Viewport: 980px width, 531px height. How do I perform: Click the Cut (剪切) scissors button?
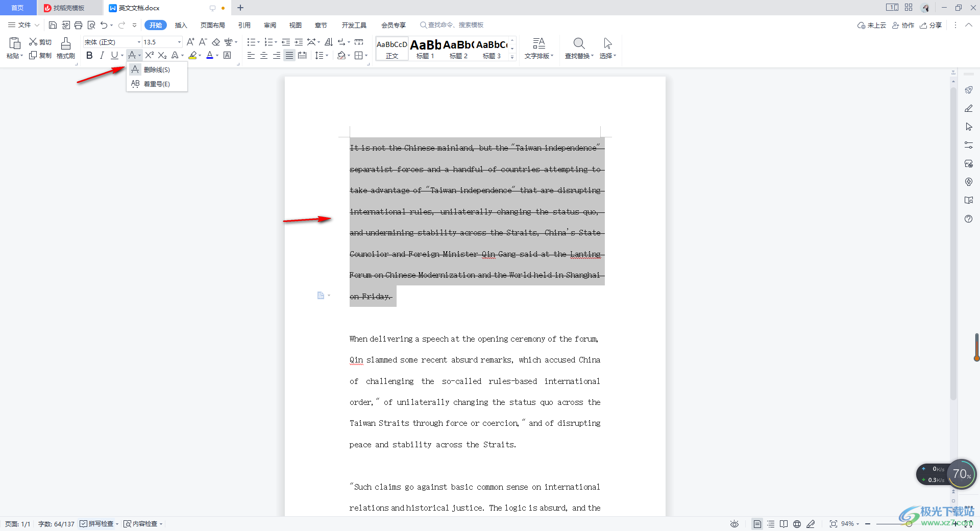click(x=40, y=42)
